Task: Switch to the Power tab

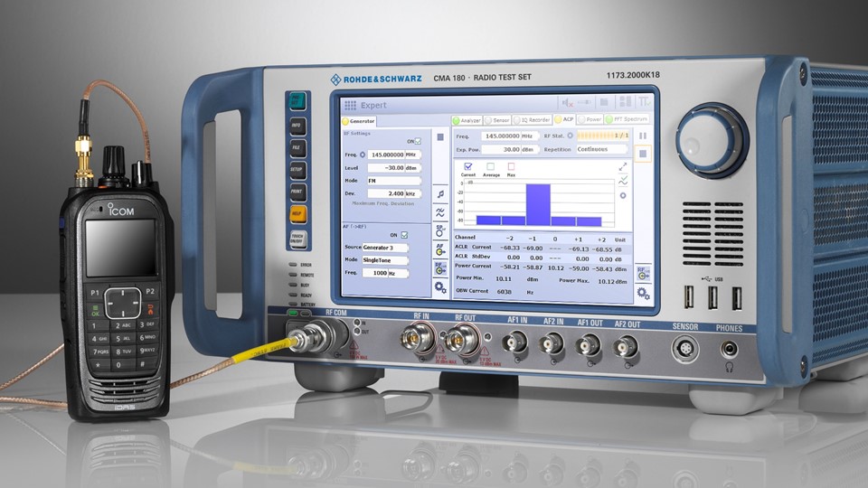Action: click(590, 119)
